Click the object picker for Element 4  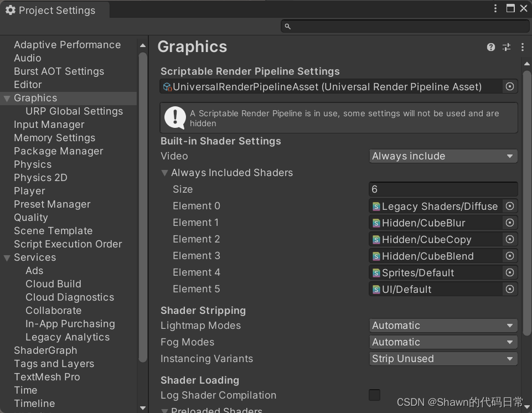510,272
